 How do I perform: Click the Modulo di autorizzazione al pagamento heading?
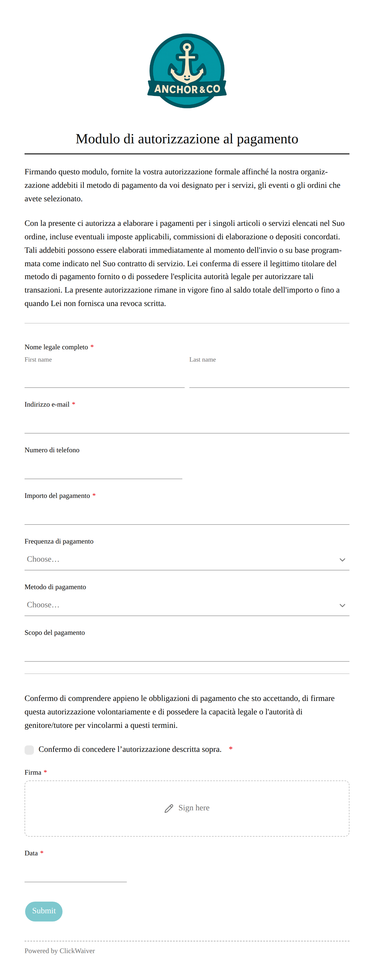coord(187,139)
